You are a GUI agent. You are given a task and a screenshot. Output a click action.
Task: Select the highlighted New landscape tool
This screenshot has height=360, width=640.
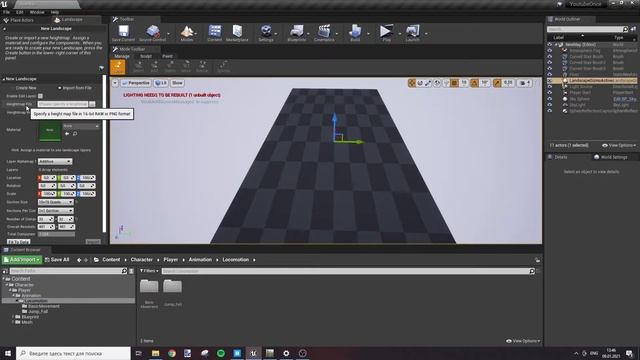[118, 67]
